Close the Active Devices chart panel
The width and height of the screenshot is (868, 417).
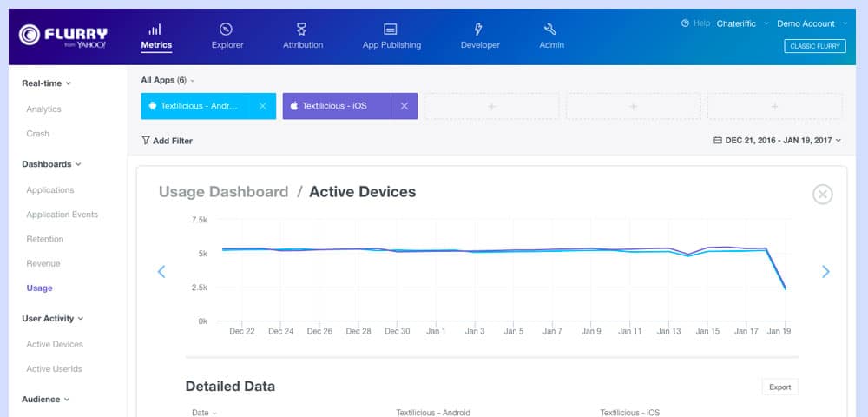[x=823, y=195]
